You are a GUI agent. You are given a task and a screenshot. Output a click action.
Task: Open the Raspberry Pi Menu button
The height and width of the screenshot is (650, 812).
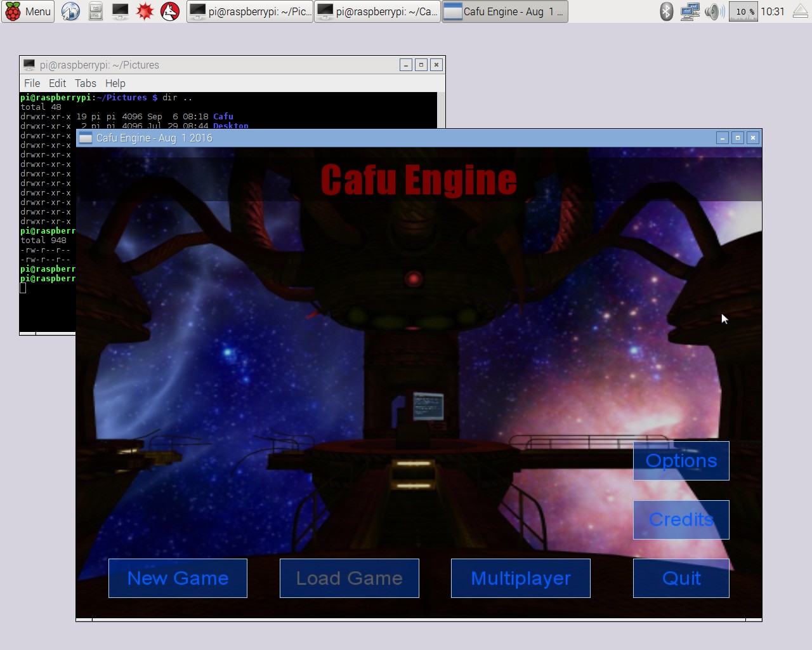point(28,11)
